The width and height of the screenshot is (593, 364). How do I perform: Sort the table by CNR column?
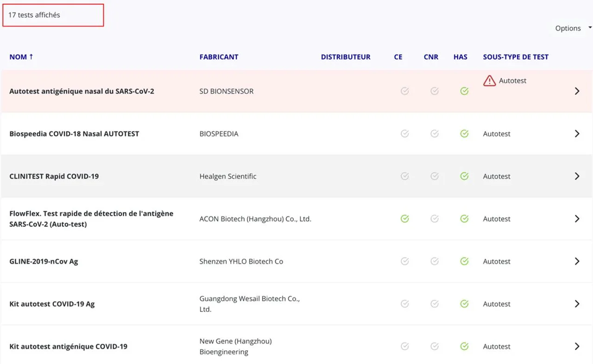[x=431, y=57]
